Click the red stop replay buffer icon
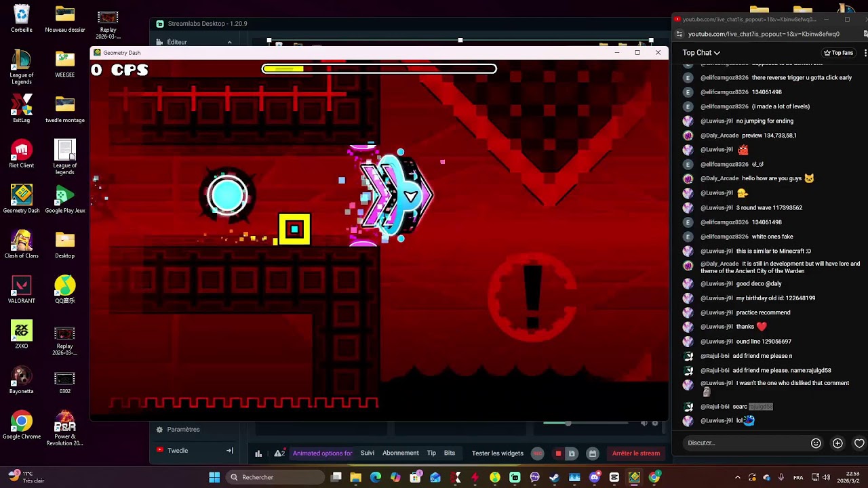This screenshot has height=488, width=868. coord(558,453)
